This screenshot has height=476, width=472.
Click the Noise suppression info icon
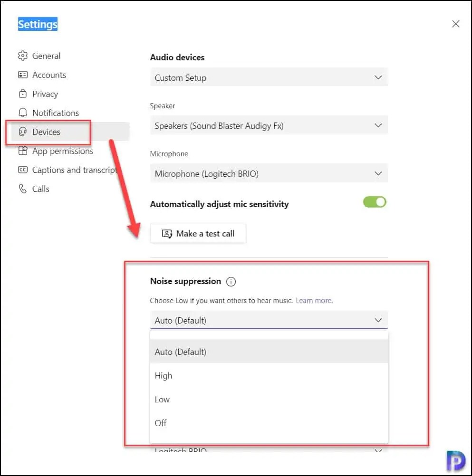point(231,281)
